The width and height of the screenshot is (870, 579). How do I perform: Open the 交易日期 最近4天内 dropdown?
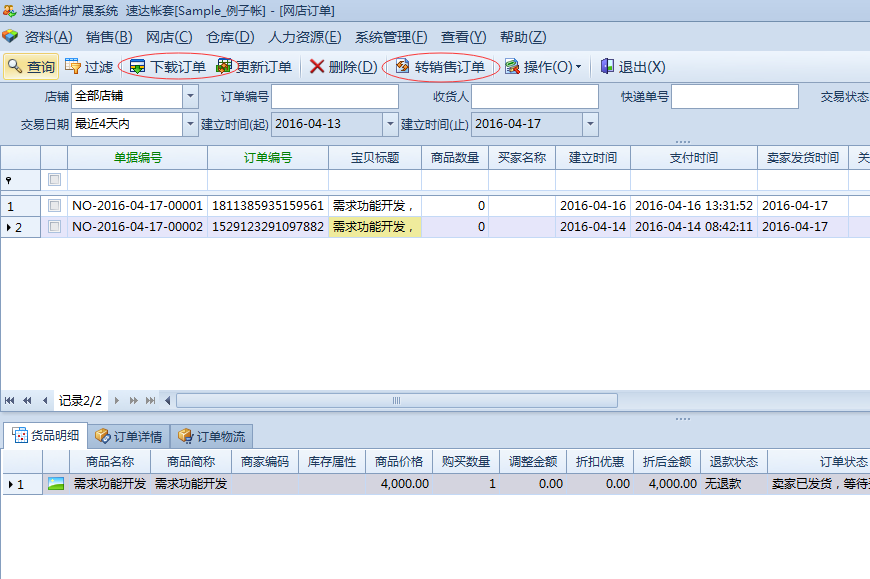pos(190,124)
